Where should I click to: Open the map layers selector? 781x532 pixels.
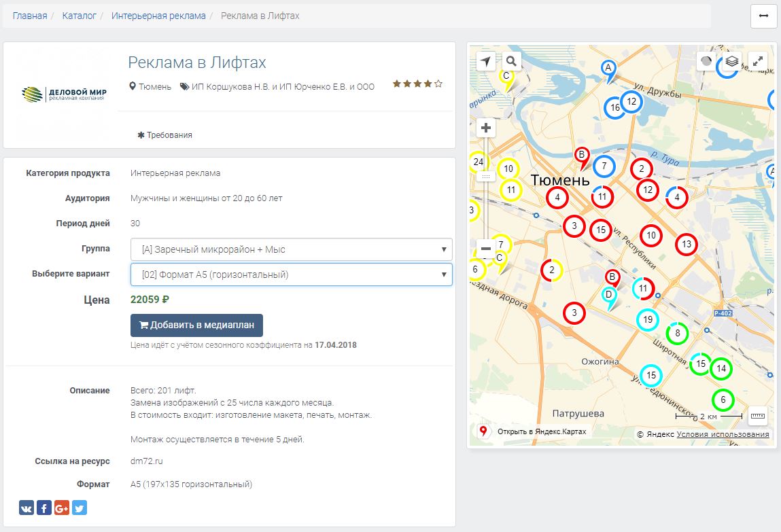pyautogui.click(x=732, y=61)
